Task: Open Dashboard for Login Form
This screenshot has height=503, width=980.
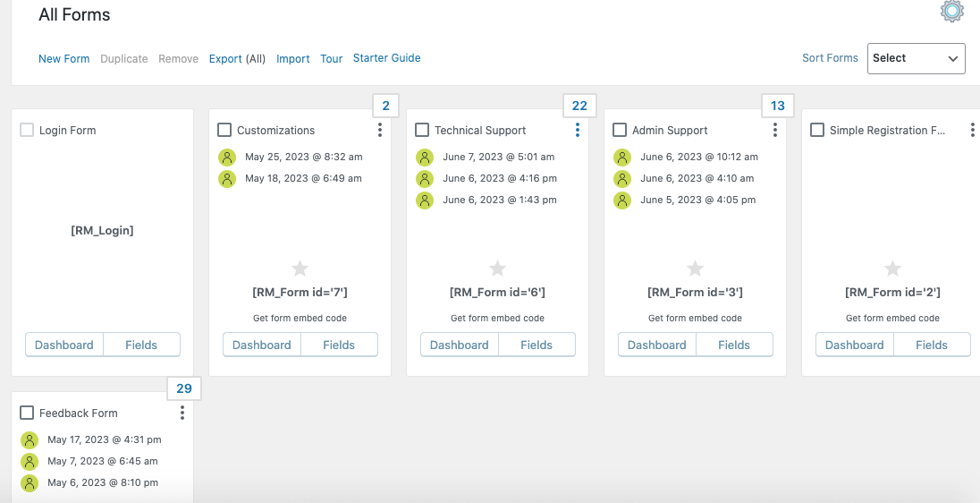Action: pyautogui.click(x=64, y=345)
